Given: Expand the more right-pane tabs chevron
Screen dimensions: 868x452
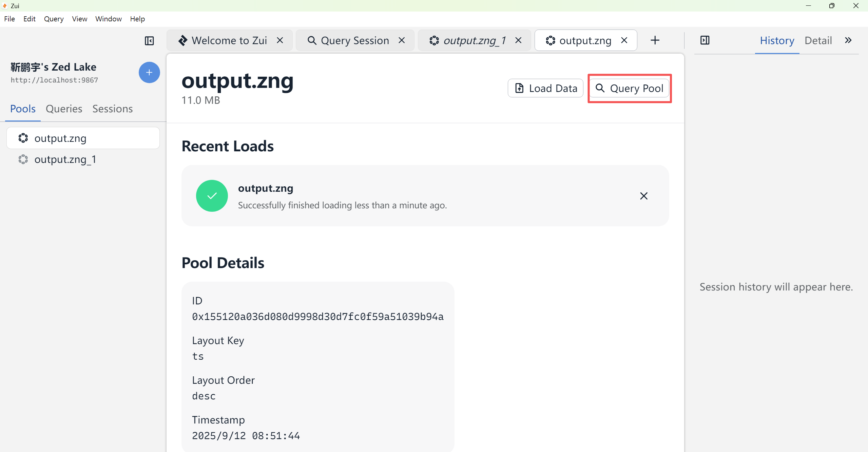Looking at the screenshot, I should pyautogui.click(x=848, y=40).
